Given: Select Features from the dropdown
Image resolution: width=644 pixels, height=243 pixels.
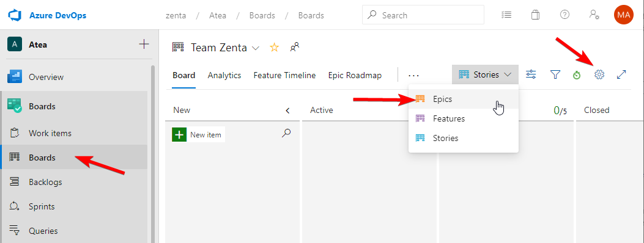Looking at the screenshot, I should pyautogui.click(x=464, y=118).
